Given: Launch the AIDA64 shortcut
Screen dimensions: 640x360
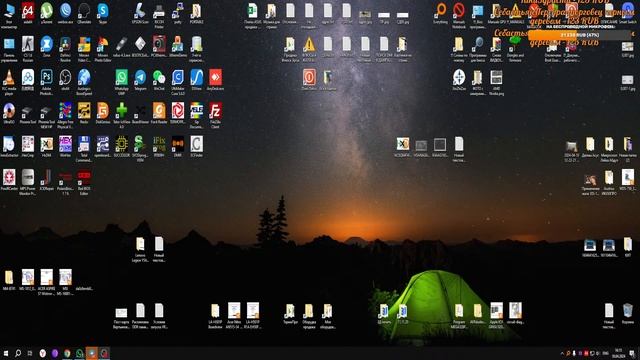Looking at the screenshot, I should click(28, 11).
